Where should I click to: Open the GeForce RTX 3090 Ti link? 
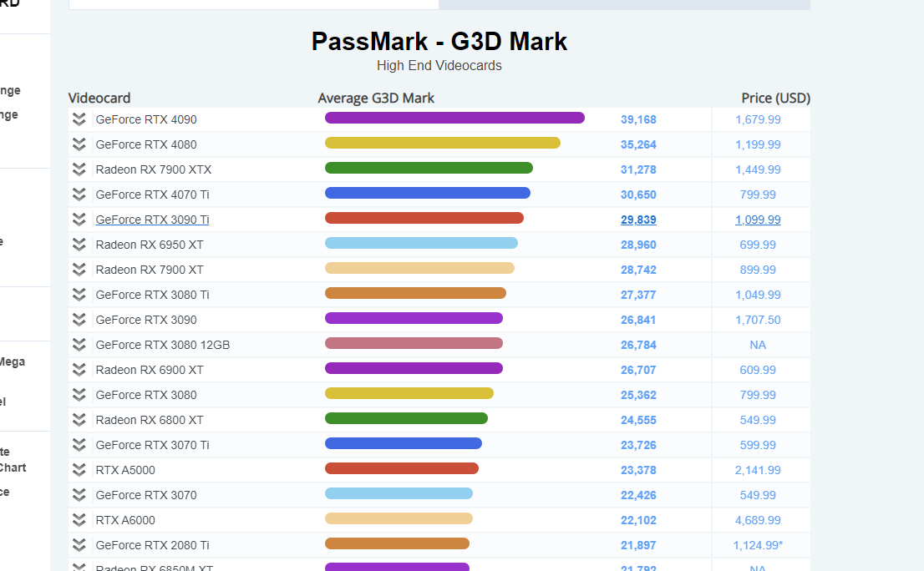pos(152,220)
